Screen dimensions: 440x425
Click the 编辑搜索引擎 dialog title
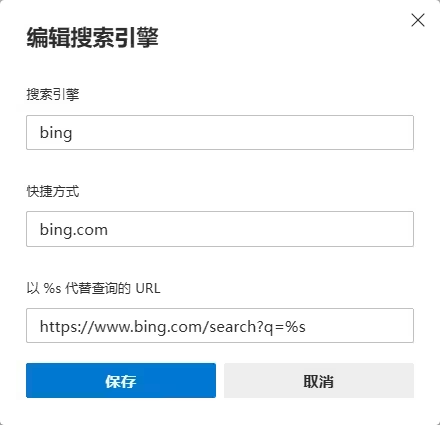pos(93,38)
